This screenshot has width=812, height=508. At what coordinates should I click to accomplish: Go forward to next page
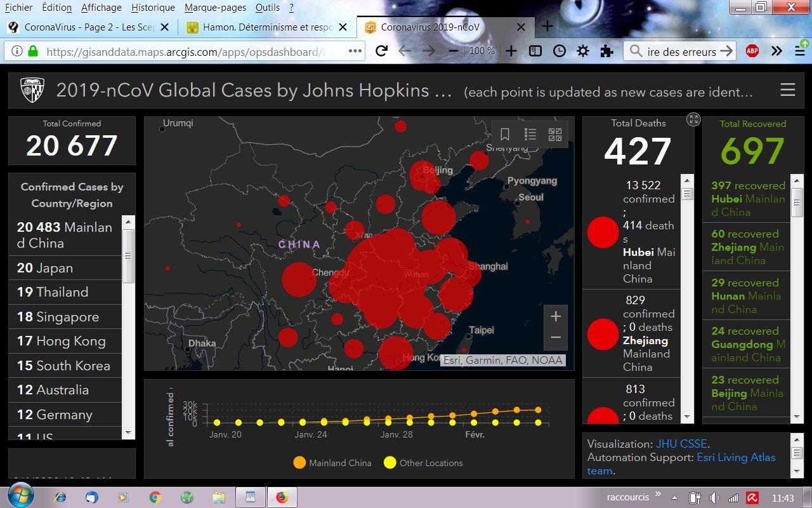pos(429,51)
